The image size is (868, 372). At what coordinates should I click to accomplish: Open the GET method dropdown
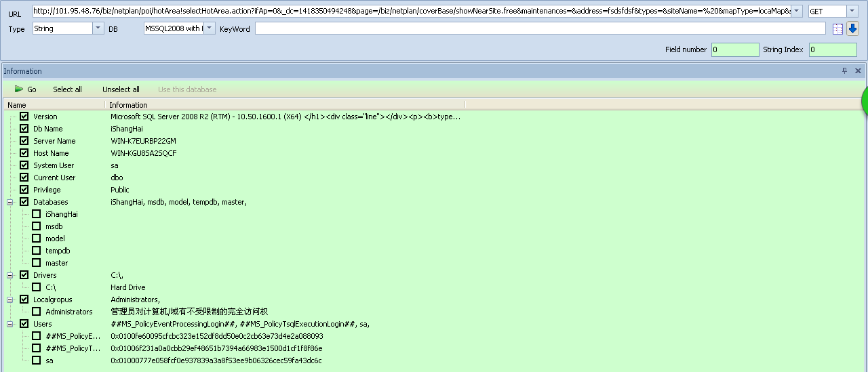(x=852, y=12)
